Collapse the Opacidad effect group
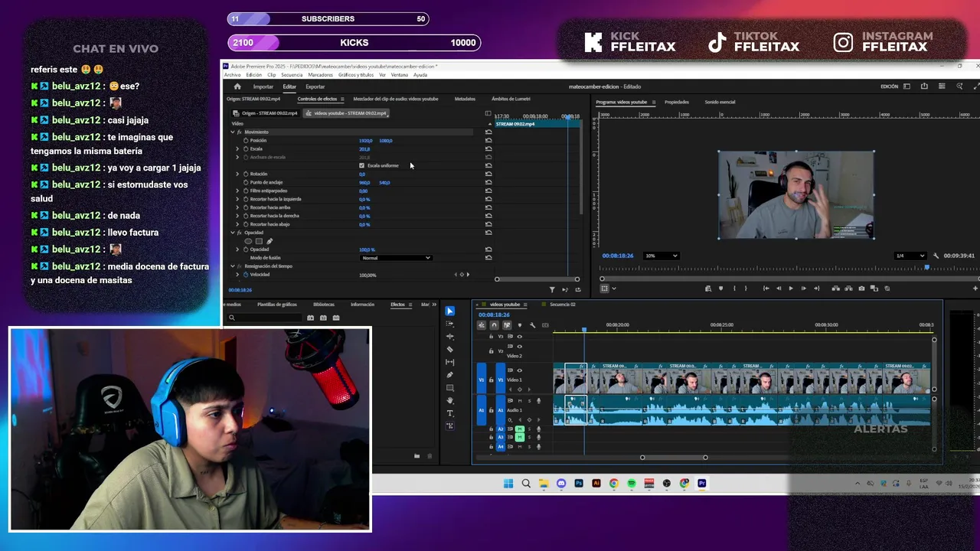This screenshot has width=980, height=551. pos(233,233)
